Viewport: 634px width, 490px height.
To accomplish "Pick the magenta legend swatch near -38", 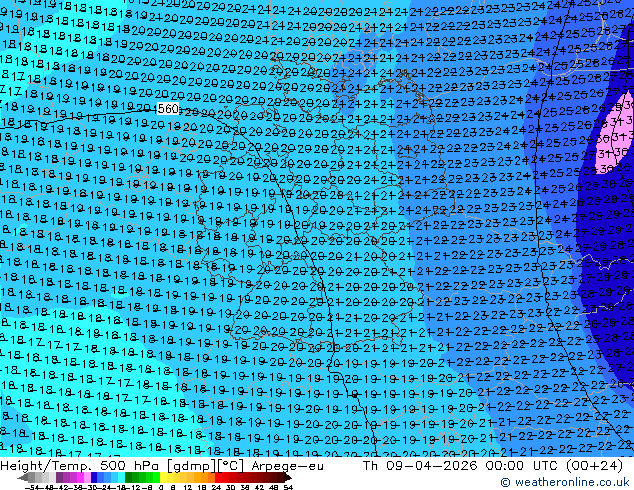I will (80, 477).
